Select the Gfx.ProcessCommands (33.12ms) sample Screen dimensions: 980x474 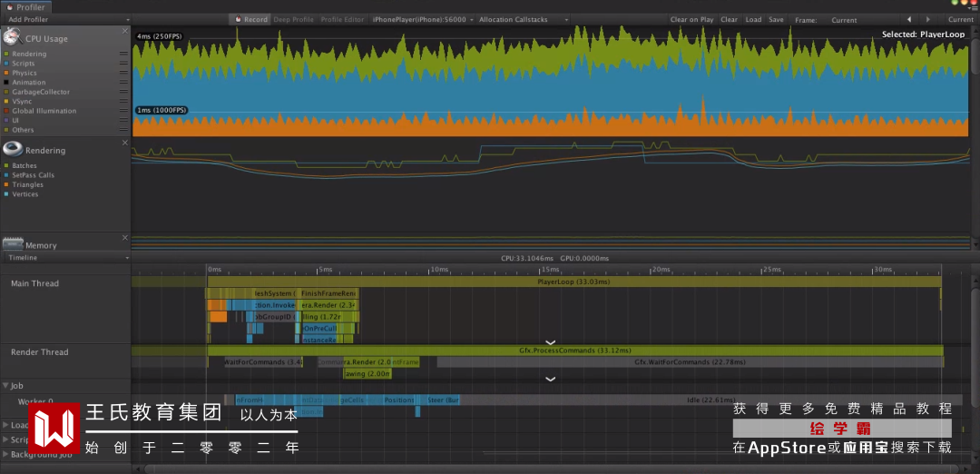(x=575, y=351)
